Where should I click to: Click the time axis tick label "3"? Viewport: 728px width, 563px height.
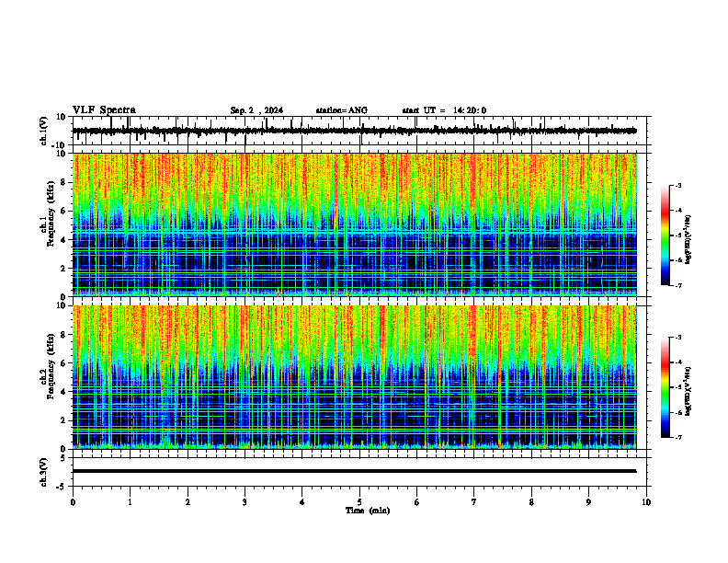245,502
